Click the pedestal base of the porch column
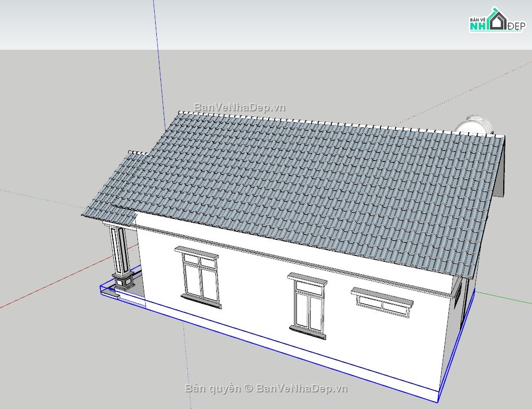The width and height of the screenshot is (532, 409). tap(123, 282)
